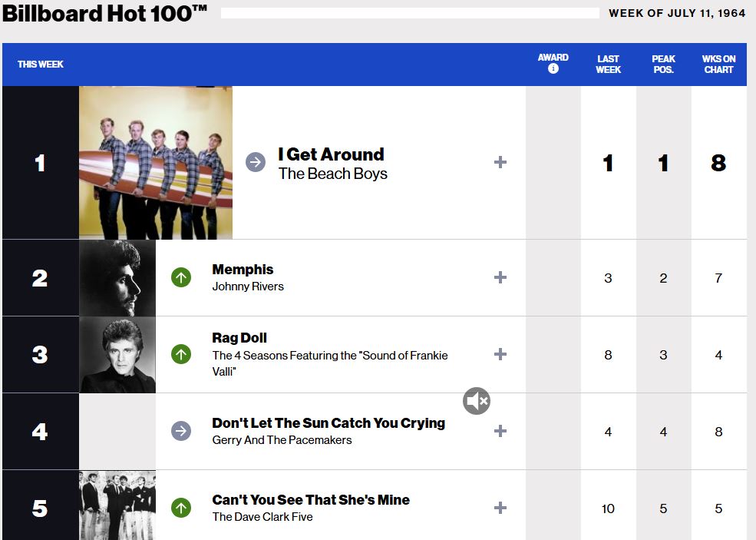Click the Last Week column header
The image size is (756, 540).
pos(608,64)
